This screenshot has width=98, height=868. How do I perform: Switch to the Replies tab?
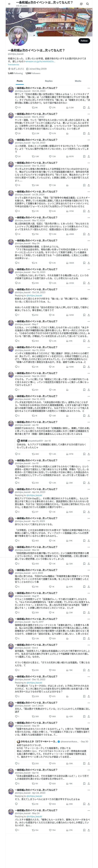pos(49,81)
